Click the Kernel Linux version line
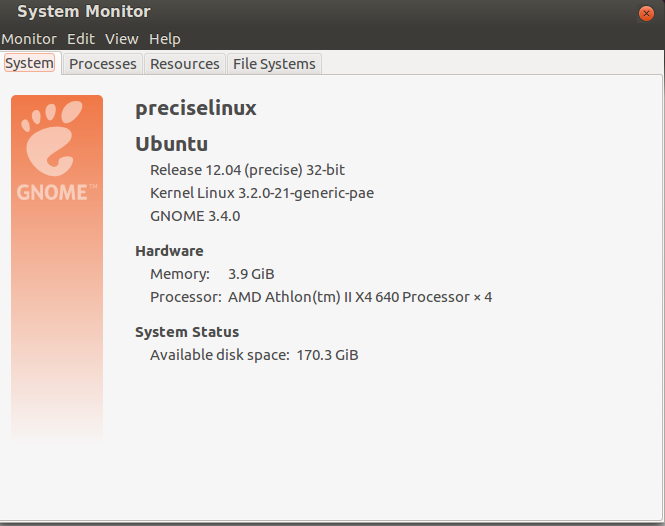The image size is (665, 526). click(262, 193)
